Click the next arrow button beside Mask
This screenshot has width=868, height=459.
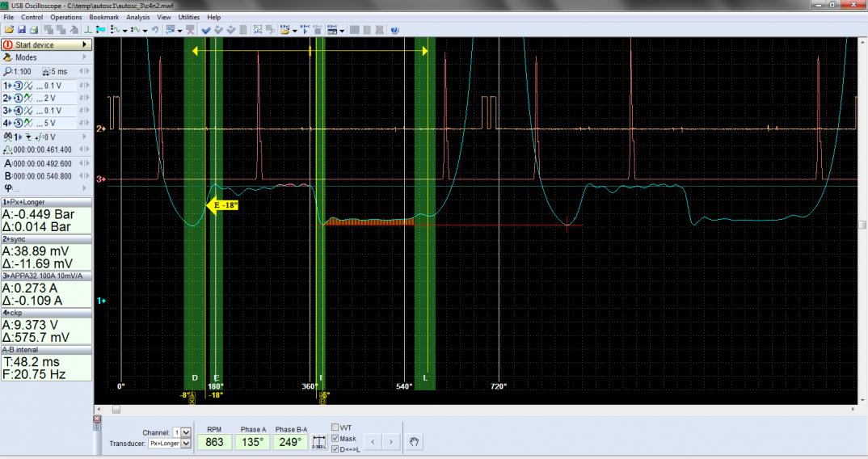pyautogui.click(x=390, y=441)
